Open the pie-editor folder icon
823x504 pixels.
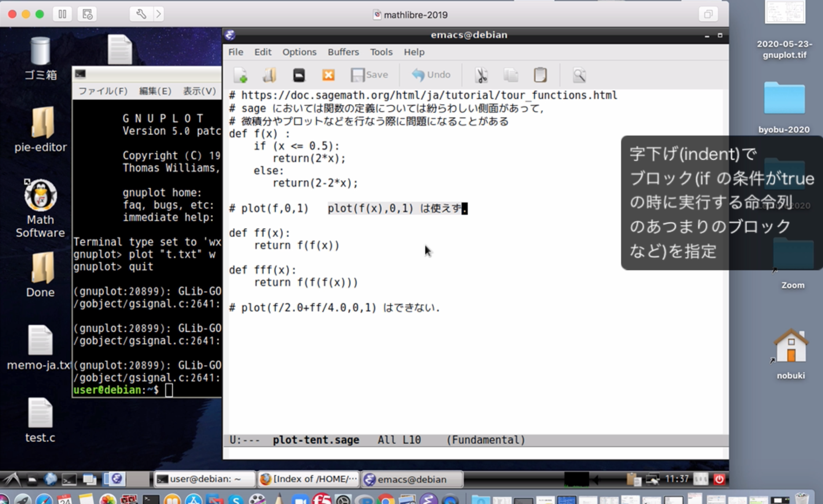[x=41, y=129]
